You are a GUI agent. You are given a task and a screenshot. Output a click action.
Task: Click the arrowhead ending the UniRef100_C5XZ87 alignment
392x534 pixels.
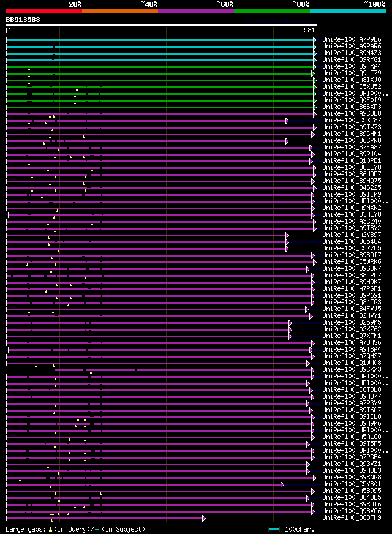pyautogui.click(x=287, y=121)
